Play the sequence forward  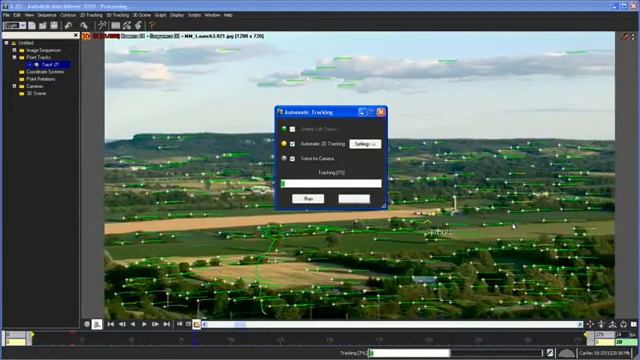click(x=144, y=324)
